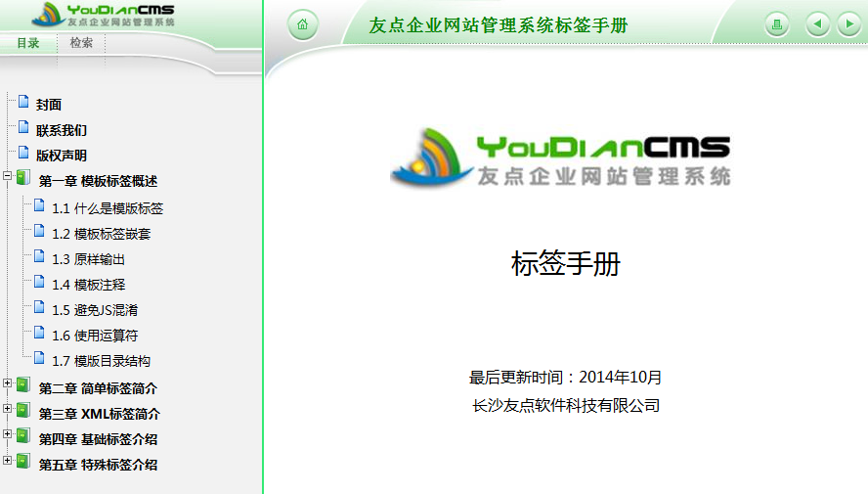Click the green book icon for 第三章
868x494 pixels.
[x=23, y=412]
